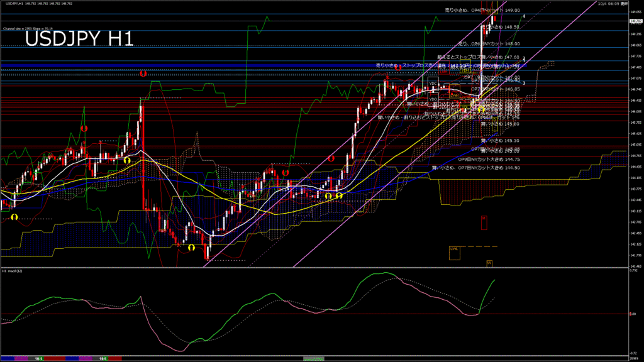
Task: Select the white YDO box label
Action: (x=433, y=99)
